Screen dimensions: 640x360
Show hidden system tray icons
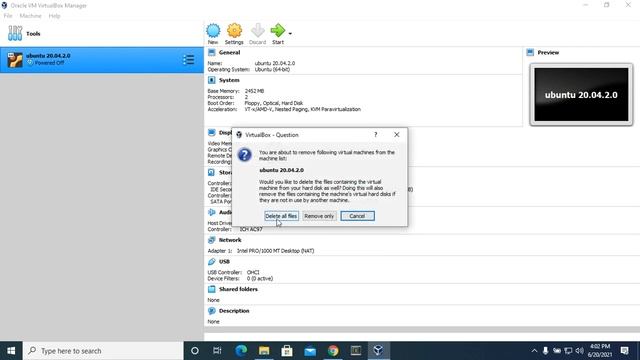click(534, 351)
